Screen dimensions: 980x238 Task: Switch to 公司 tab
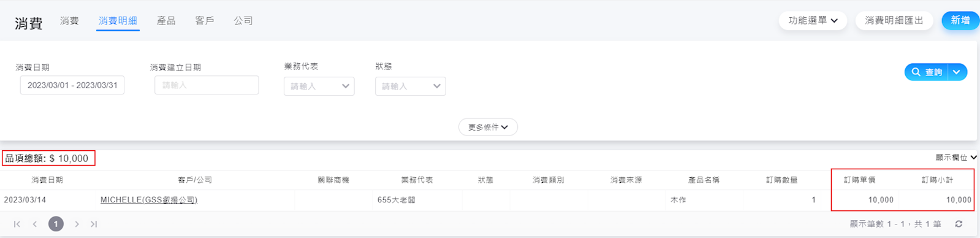[x=243, y=21]
